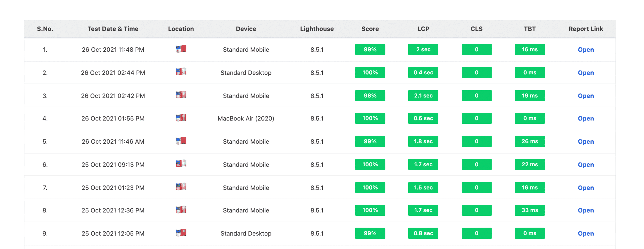
Task: Click the Standard Desktop cell in row 2
Action: 246,73
